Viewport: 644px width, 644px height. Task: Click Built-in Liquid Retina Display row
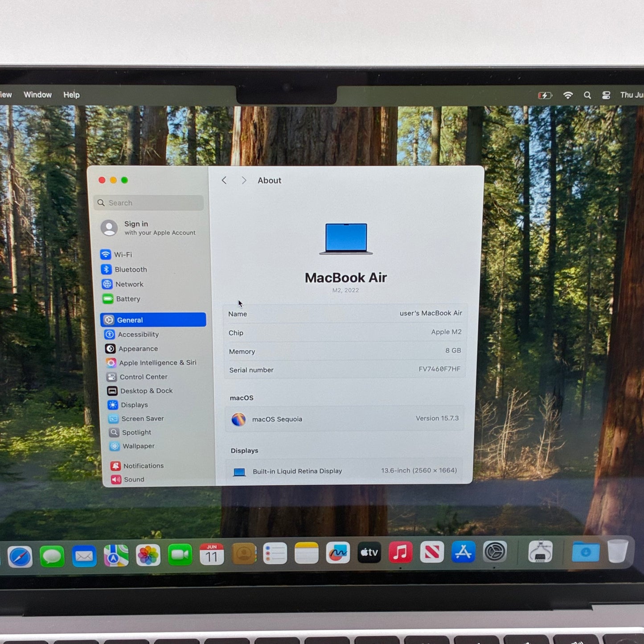click(x=344, y=471)
